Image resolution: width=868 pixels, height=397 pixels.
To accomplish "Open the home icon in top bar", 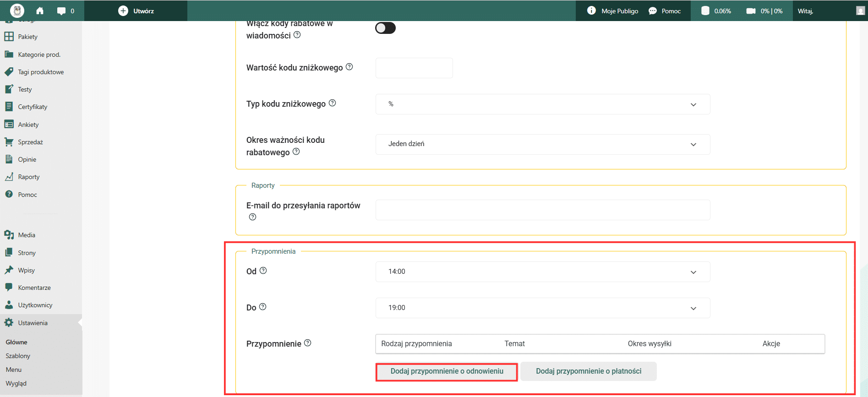I will [x=40, y=11].
